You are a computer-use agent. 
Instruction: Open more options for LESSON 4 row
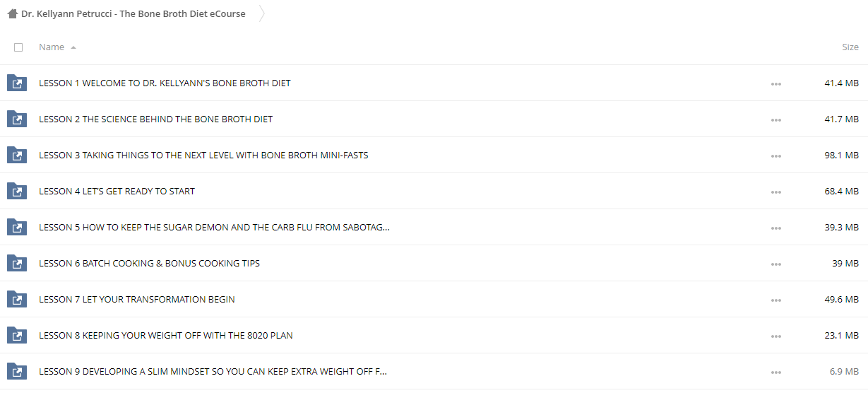pyautogui.click(x=776, y=192)
